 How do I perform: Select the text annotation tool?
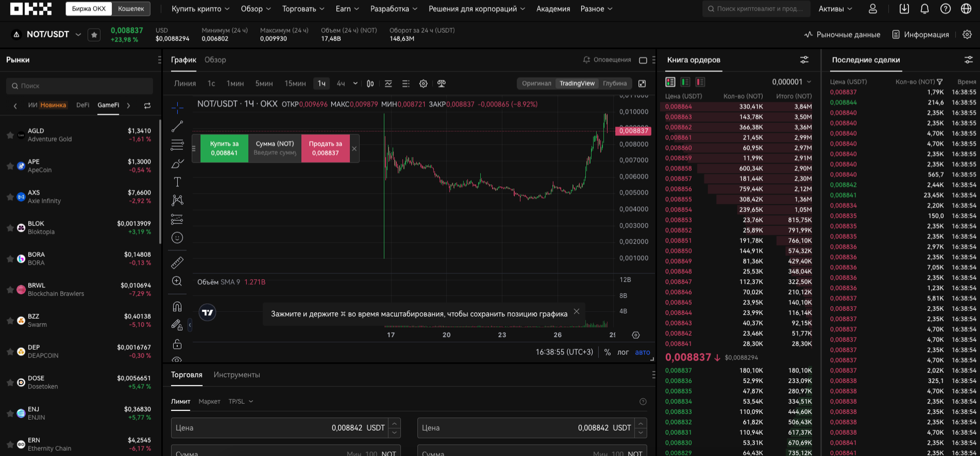177,182
